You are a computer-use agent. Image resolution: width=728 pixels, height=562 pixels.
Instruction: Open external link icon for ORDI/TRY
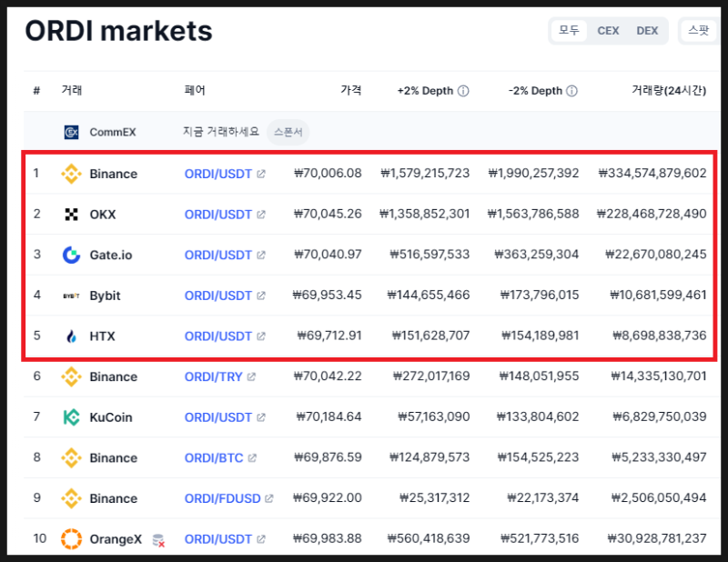[x=251, y=376]
